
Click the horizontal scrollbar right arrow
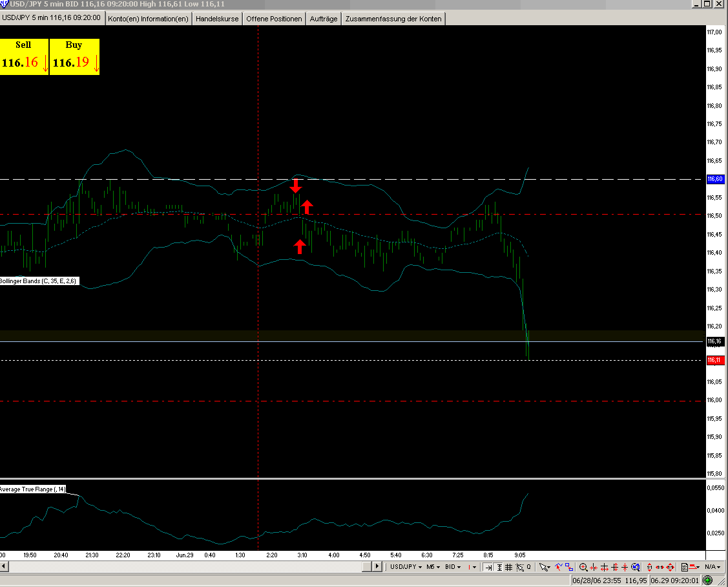click(x=377, y=567)
